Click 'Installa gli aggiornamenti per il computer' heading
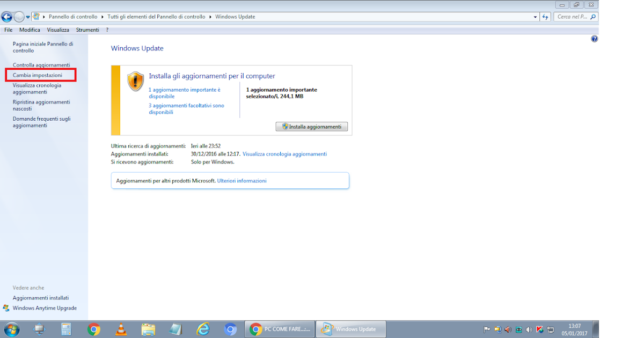The image size is (644, 338). 212,76
